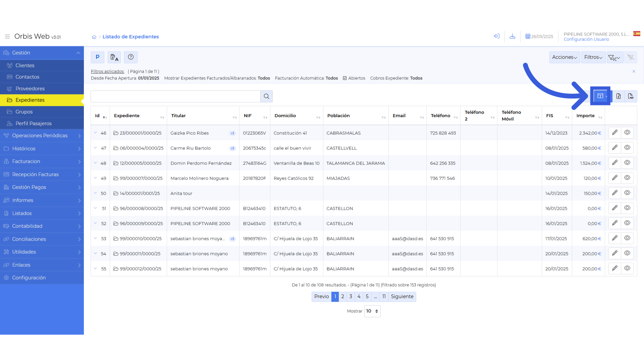The width and height of the screenshot is (644, 362).
Task: Open the saved filters funnel dropdown
Action: 615,57
